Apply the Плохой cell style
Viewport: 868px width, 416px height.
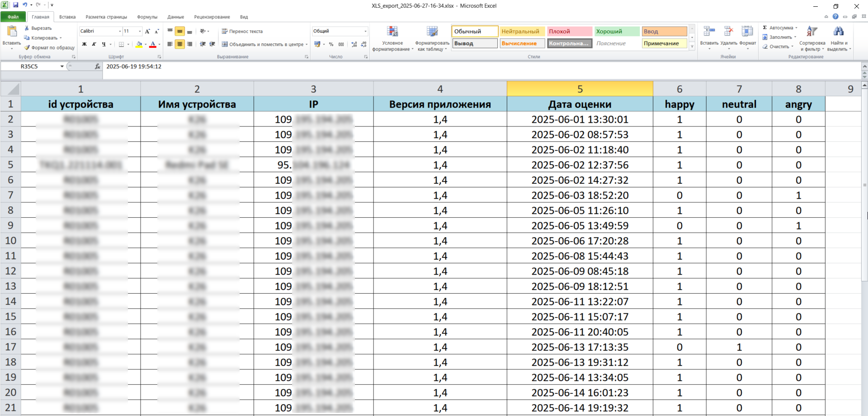pos(569,31)
